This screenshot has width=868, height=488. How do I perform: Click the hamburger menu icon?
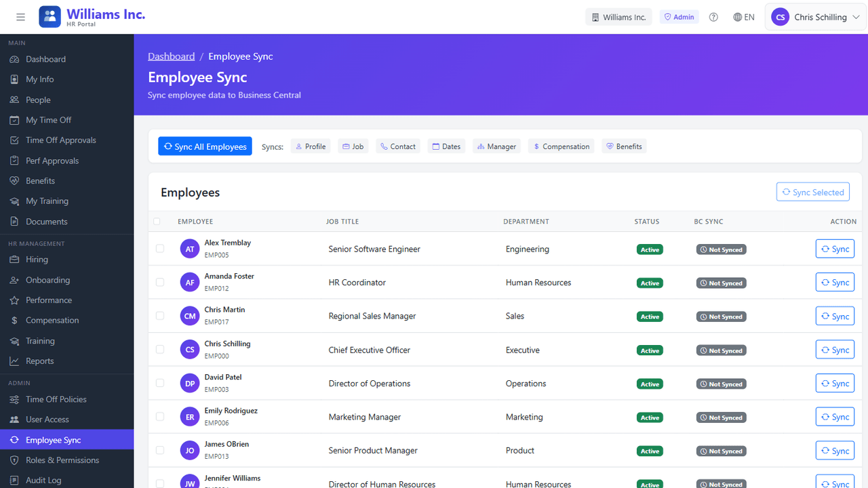coord(20,17)
